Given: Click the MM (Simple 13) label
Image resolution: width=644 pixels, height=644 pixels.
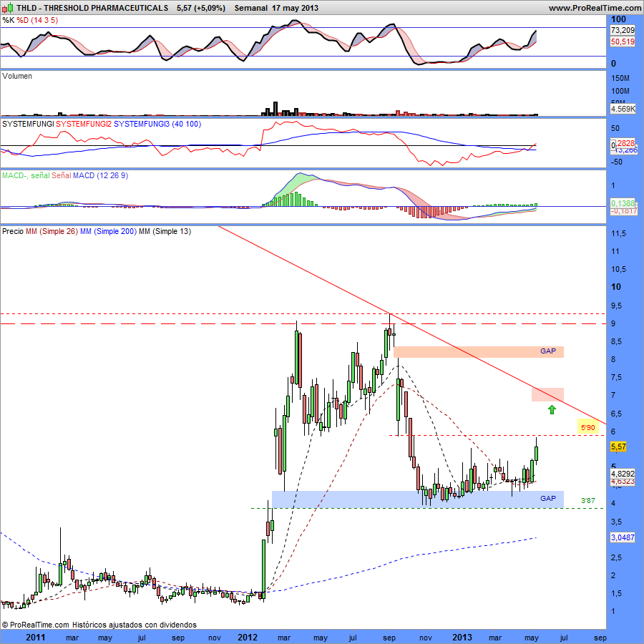Looking at the screenshot, I should point(165,231).
